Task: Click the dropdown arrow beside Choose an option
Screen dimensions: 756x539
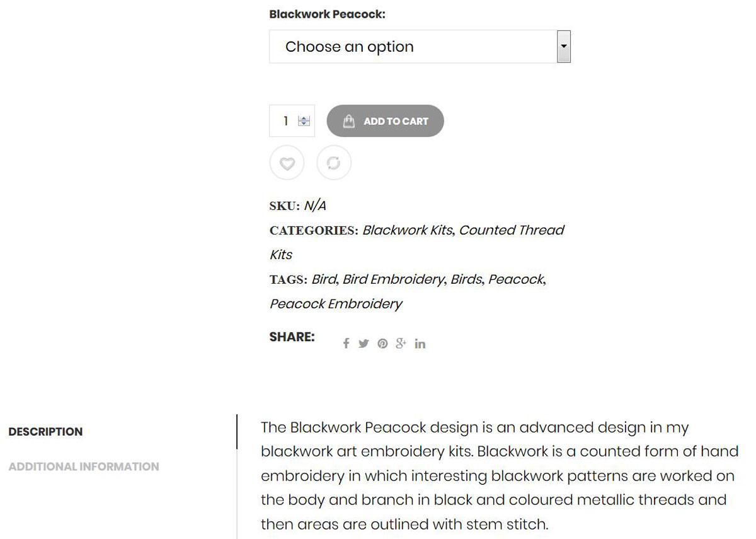Action: point(564,47)
